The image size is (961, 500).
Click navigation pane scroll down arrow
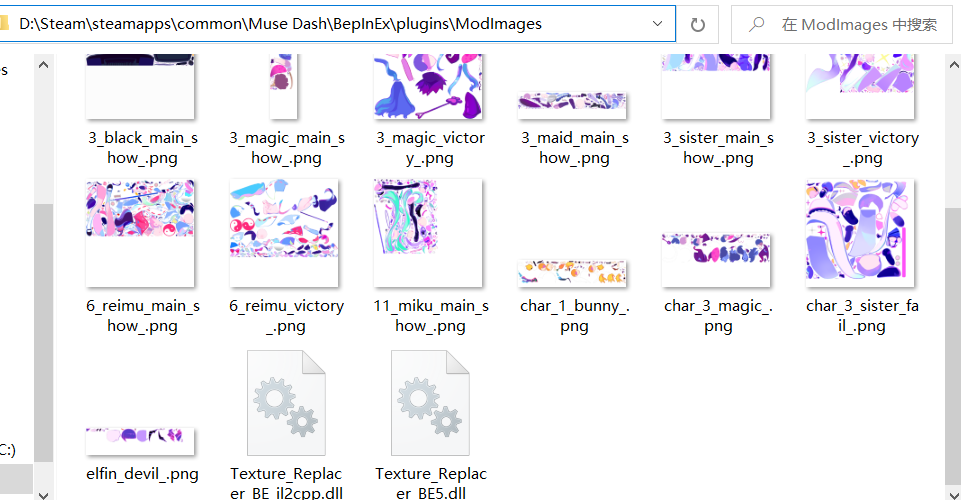coord(44,494)
